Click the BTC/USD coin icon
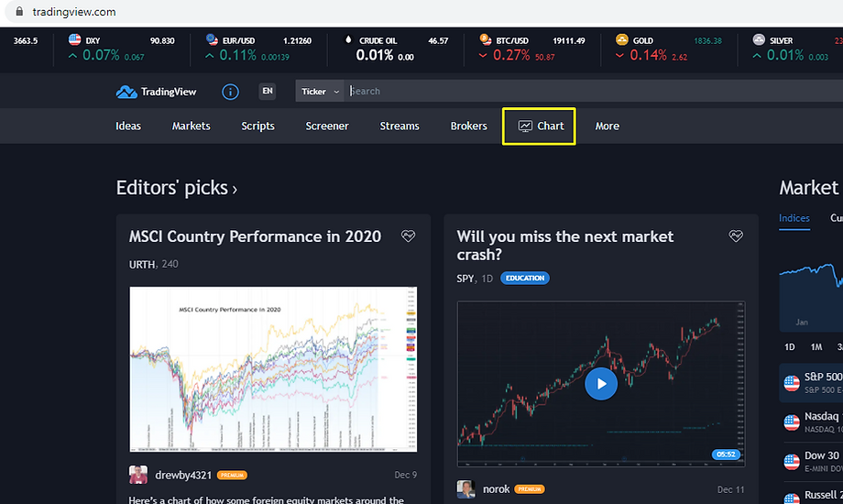This screenshot has height=504, width=843. coord(485,38)
